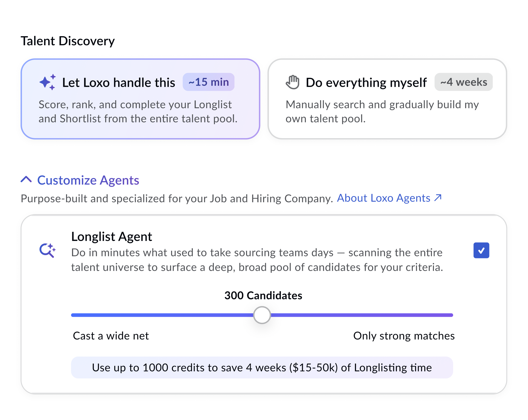Click the hand icon beside Do everything myself
This screenshot has height=420, width=528.
coord(293,82)
